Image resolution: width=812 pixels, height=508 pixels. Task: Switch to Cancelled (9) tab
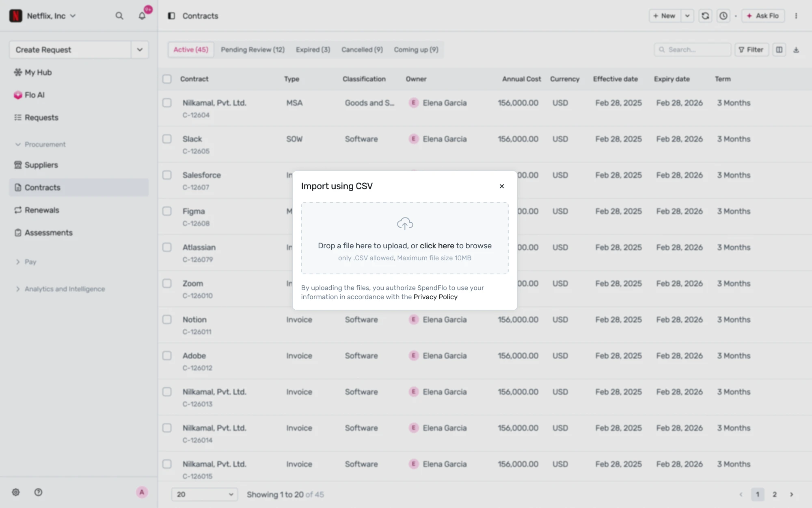click(362, 50)
